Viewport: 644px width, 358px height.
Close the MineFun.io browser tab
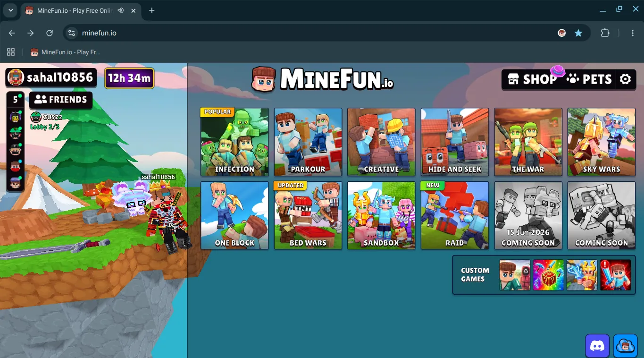pyautogui.click(x=134, y=10)
